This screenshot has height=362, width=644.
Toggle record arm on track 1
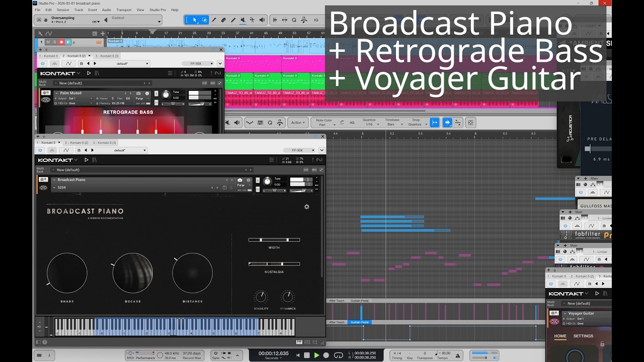61,42
